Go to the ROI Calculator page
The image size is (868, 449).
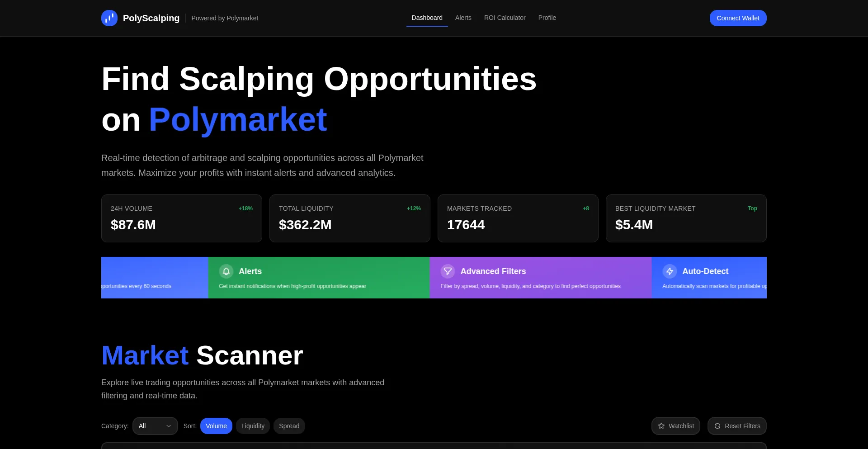[505, 18]
